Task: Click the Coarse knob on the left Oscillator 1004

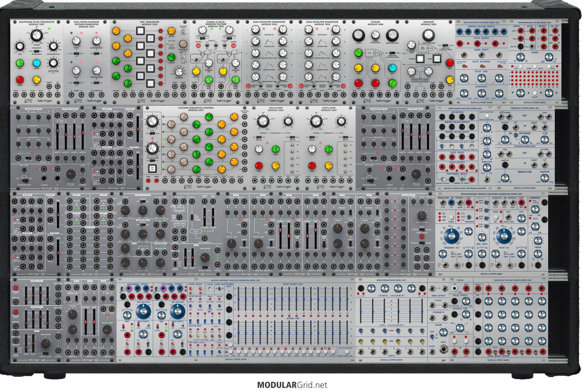Action: coord(263,121)
